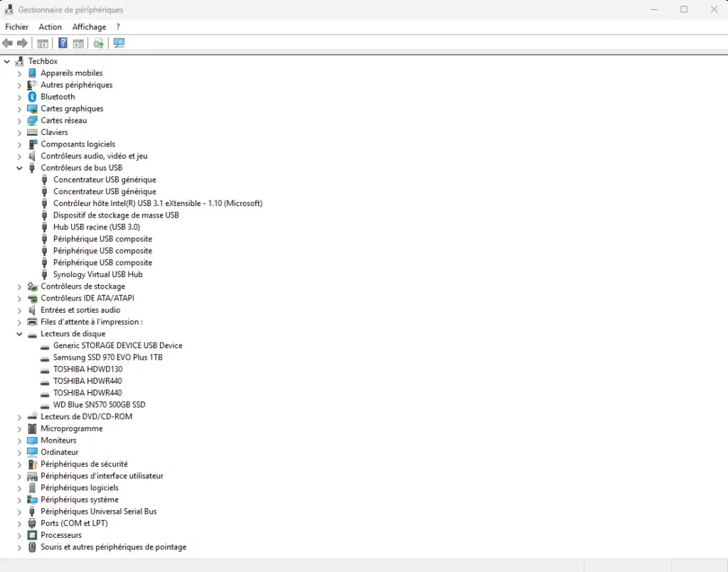Select Synology Virtual USB Hub device
The width and height of the screenshot is (728, 572).
pyautogui.click(x=97, y=274)
